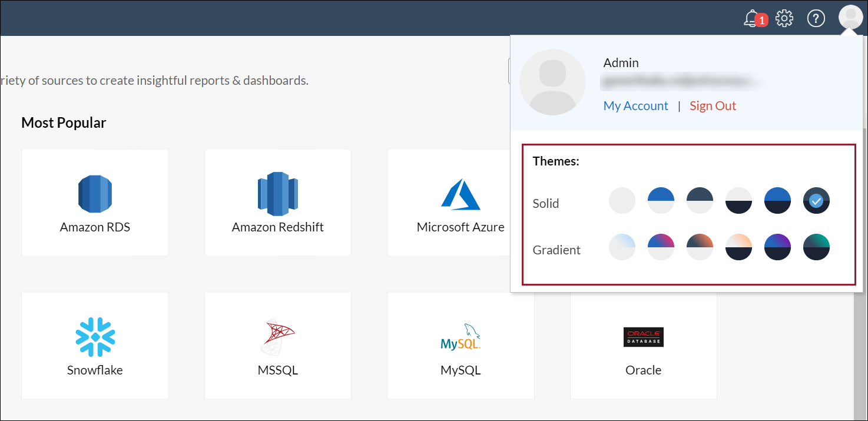The width and height of the screenshot is (868, 421).
Task: Apply Gradient theme with blue-pink top, light bottom
Action: pyautogui.click(x=661, y=247)
